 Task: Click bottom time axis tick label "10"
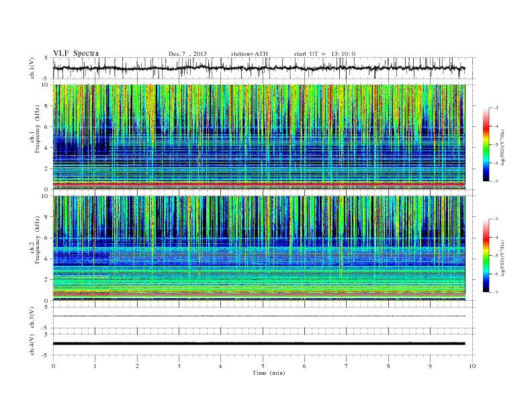coord(472,366)
